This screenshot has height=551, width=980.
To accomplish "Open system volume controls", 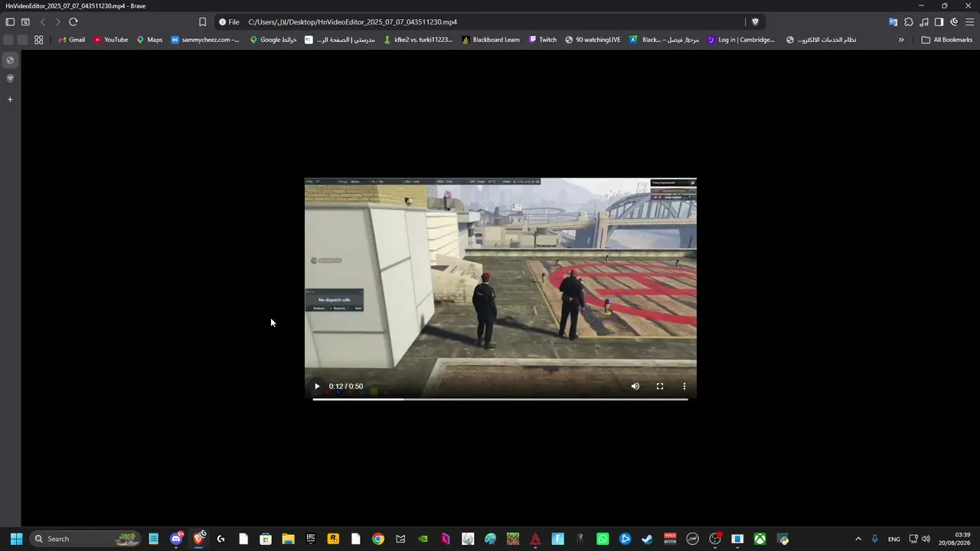I will pyautogui.click(x=926, y=539).
